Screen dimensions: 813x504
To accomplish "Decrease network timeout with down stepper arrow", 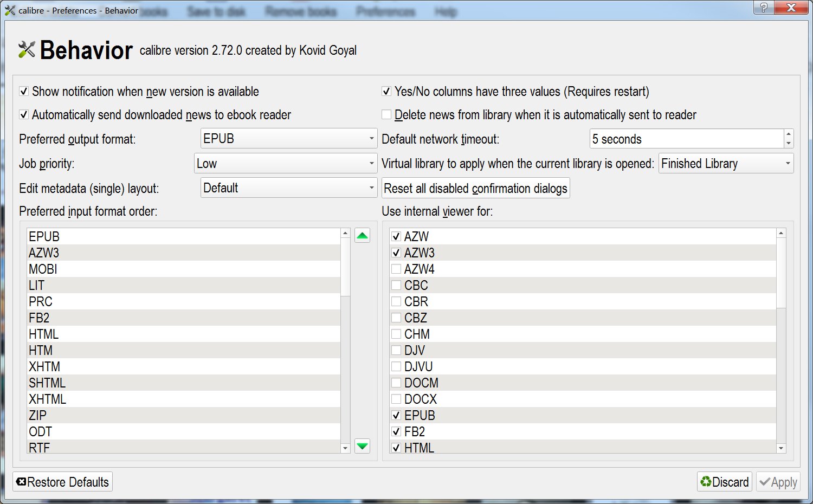I will [x=789, y=144].
